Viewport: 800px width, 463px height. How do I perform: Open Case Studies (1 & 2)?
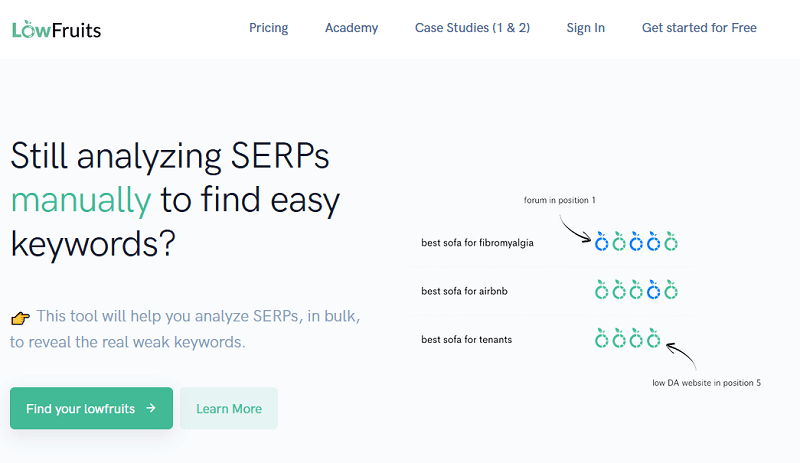pyautogui.click(x=472, y=28)
